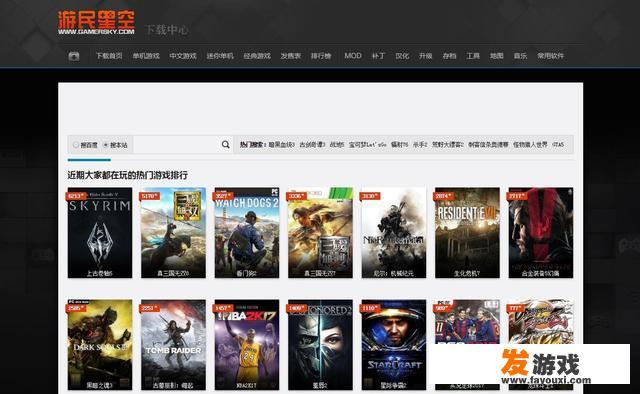Click the 近期大家都在玩的热门游戏排行 heading

coord(128,175)
